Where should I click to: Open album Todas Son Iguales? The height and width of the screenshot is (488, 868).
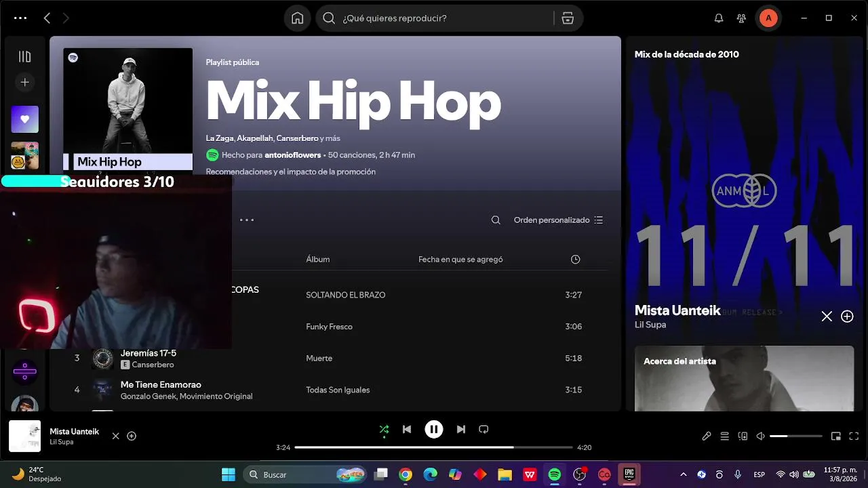click(338, 390)
